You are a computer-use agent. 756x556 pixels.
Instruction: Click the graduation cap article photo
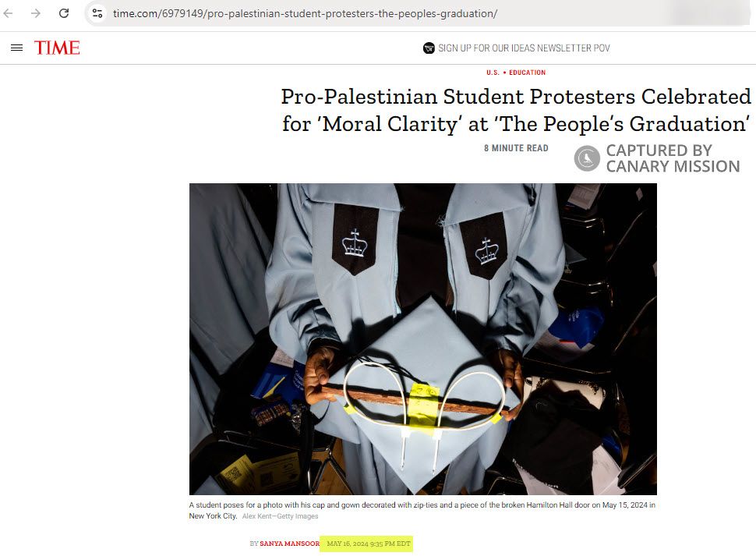pos(423,339)
